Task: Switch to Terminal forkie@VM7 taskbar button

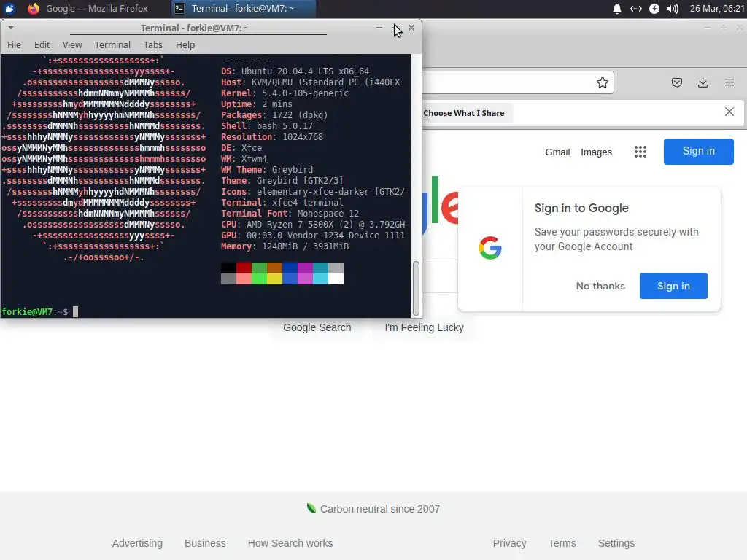Action: click(x=242, y=9)
